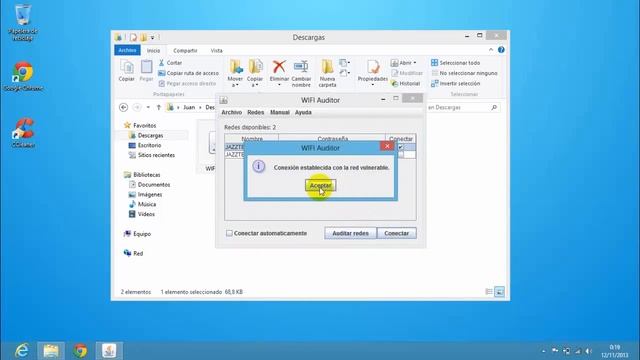The height and width of the screenshot is (360, 640).
Task: Click the red Eliminar icon
Action: [x=279, y=67]
